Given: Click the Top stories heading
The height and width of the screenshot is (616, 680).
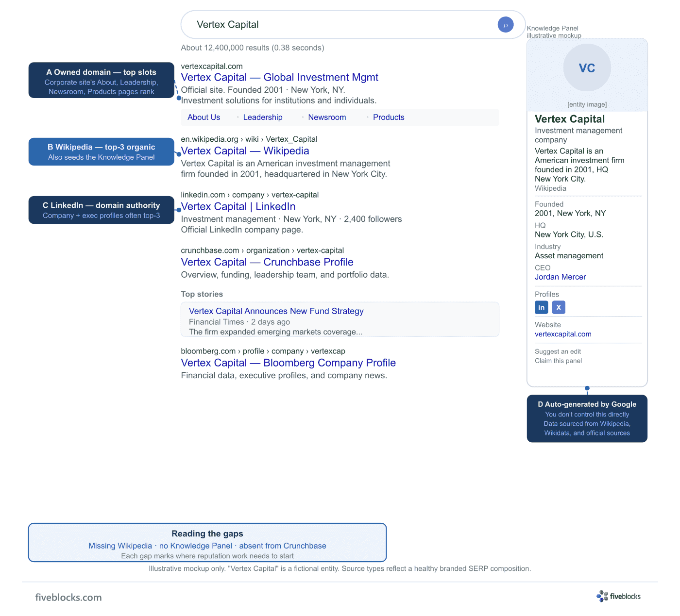Looking at the screenshot, I should tap(202, 294).
